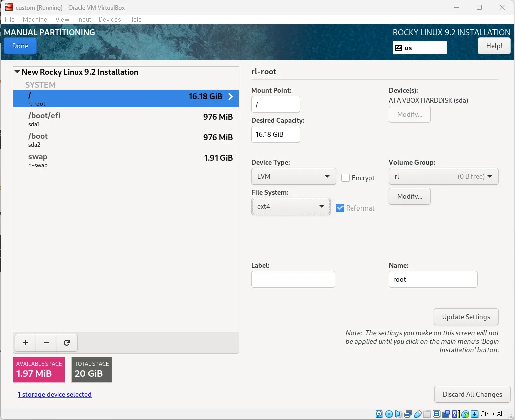
Task: Toggle the Encrypt checkbox
Action: point(345,178)
